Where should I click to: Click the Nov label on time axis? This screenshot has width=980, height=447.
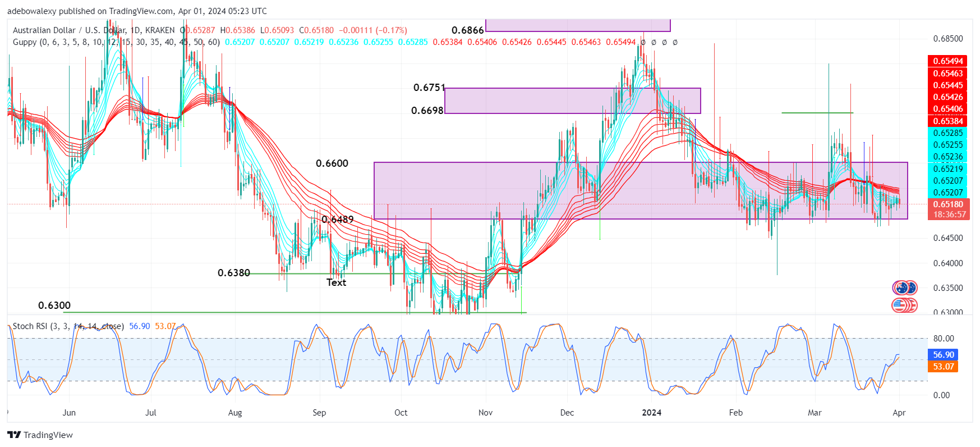pyautogui.click(x=485, y=413)
